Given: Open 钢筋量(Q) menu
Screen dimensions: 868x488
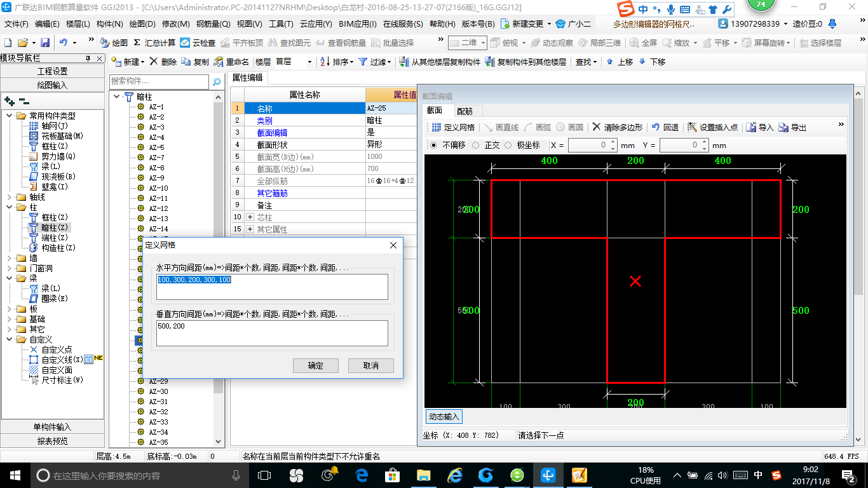Looking at the screenshot, I should tap(214, 24).
